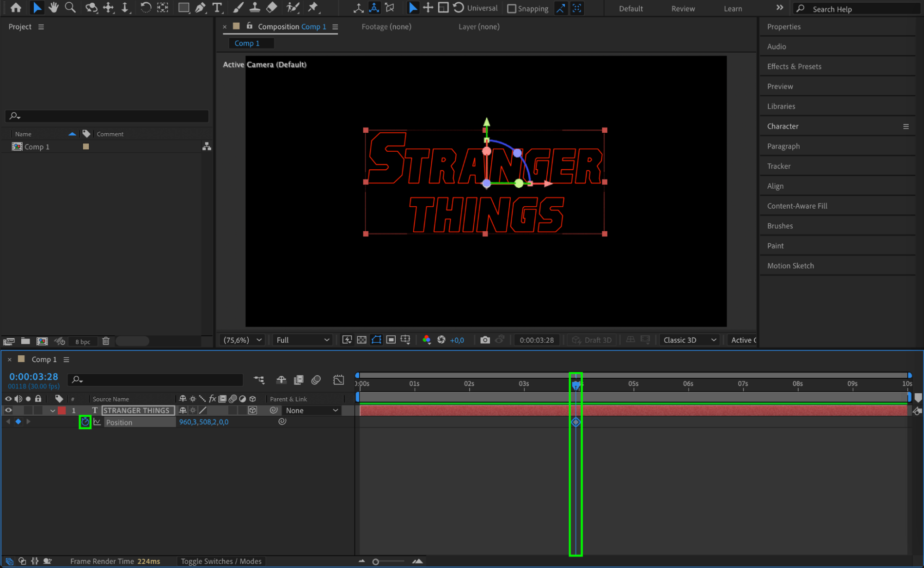The height and width of the screenshot is (568, 924).
Task: Click Toggle Switches / Modes button
Action: tap(221, 561)
